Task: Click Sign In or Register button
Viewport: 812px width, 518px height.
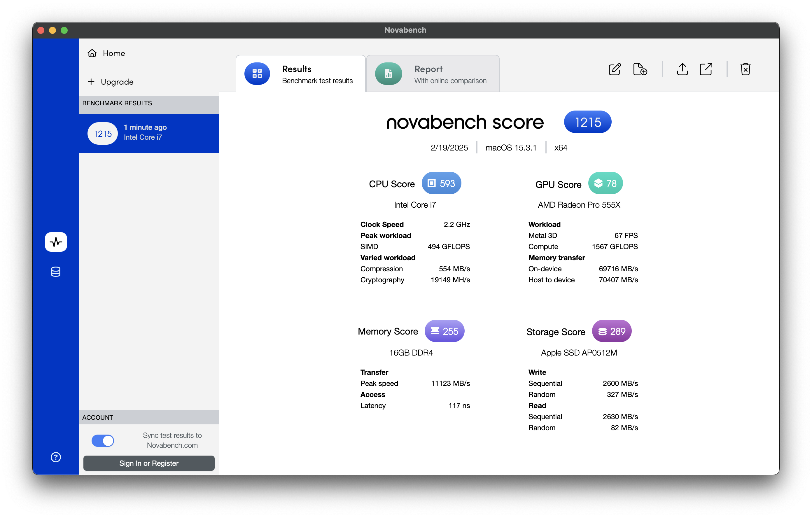Action: click(x=149, y=463)
